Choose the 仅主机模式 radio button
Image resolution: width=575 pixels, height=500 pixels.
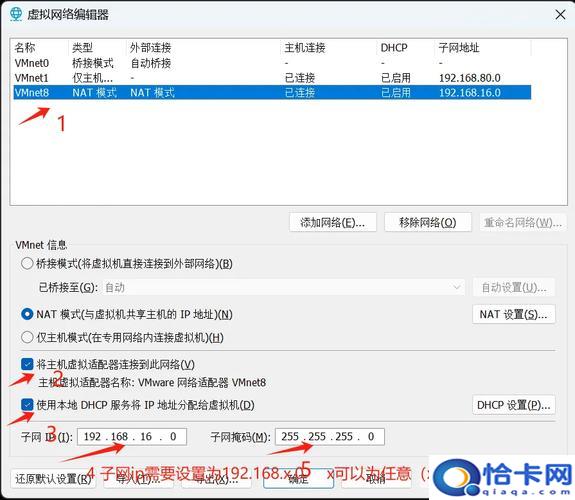[27, 337]
